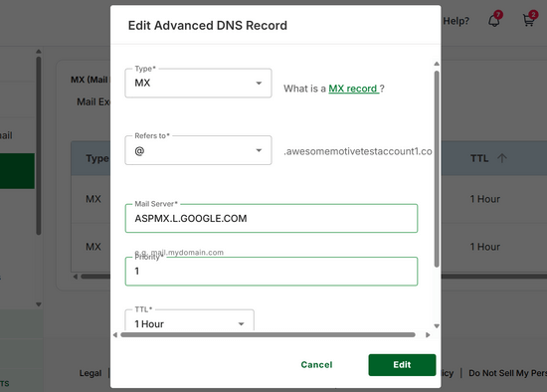
Task: Click second row 1 Hour TTL cell
Action: click(x=485, y=247)
